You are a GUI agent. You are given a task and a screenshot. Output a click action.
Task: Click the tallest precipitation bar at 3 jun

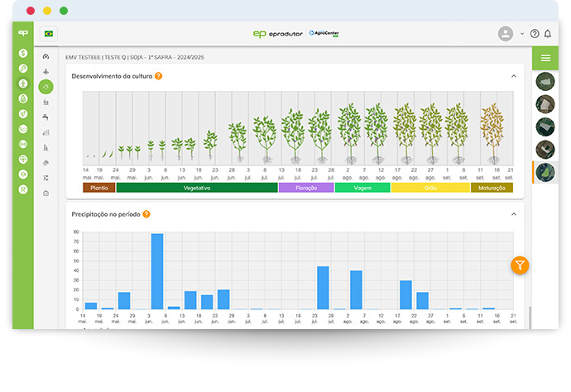point(156,271)
